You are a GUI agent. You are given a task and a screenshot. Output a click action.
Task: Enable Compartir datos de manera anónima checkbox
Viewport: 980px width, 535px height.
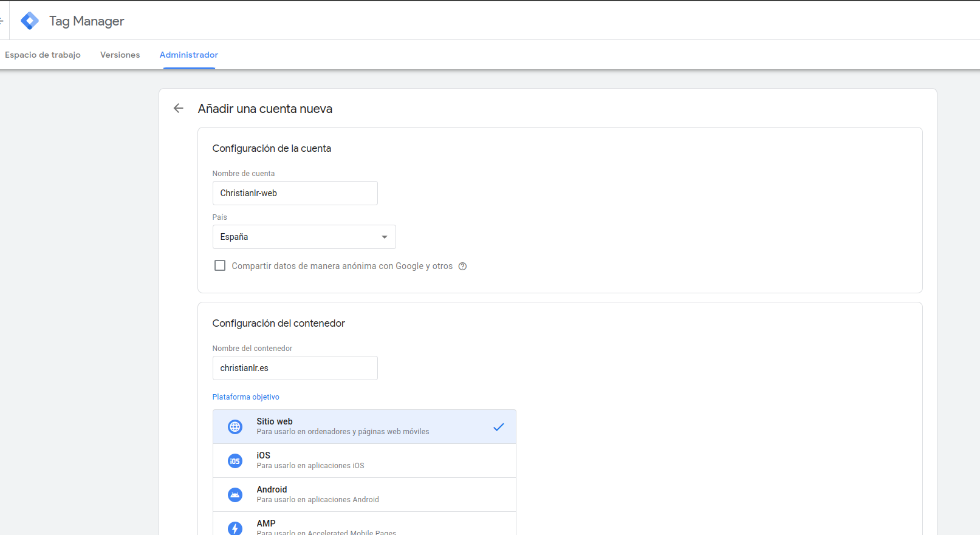coord(220,265)
